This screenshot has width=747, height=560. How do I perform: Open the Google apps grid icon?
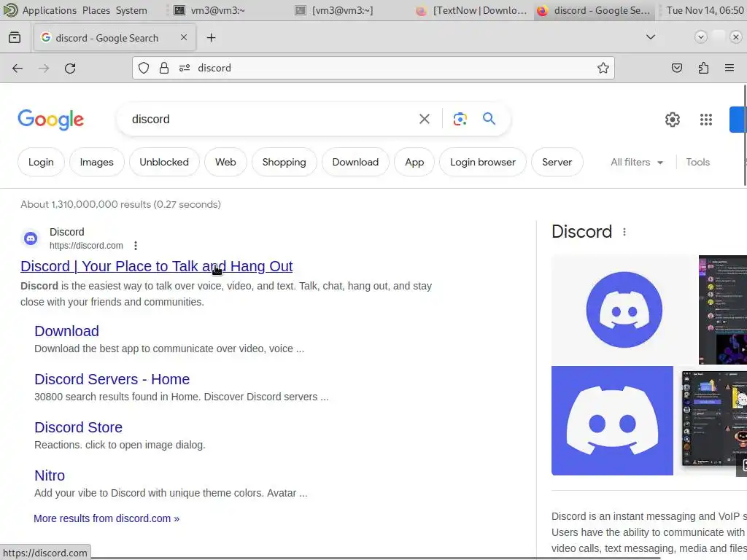705,120
